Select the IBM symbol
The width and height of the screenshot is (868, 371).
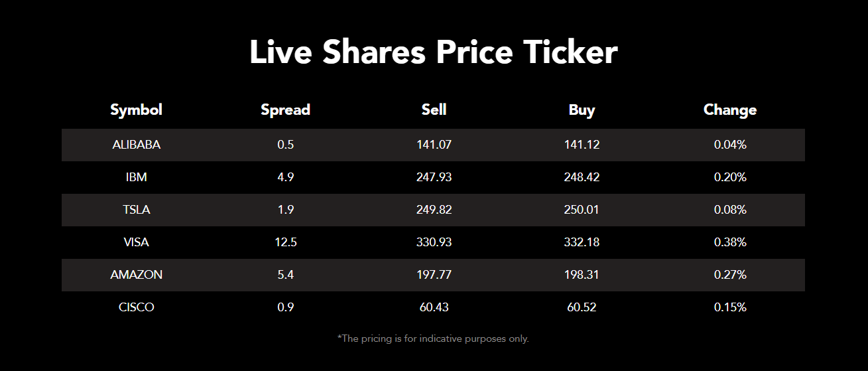click(x=136, y=177)
